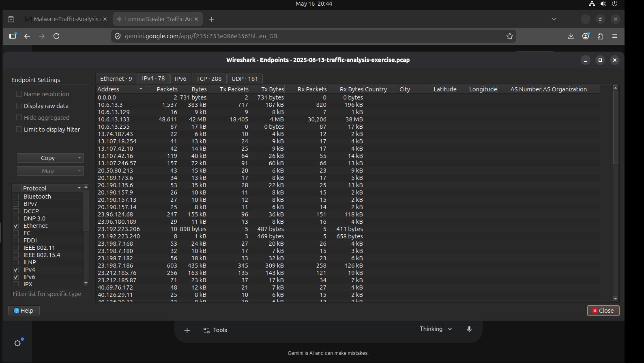This screenshot has height=363, width=644.
Task: Open the Gemini Thinking model dropdown
Action: (436, 329)
